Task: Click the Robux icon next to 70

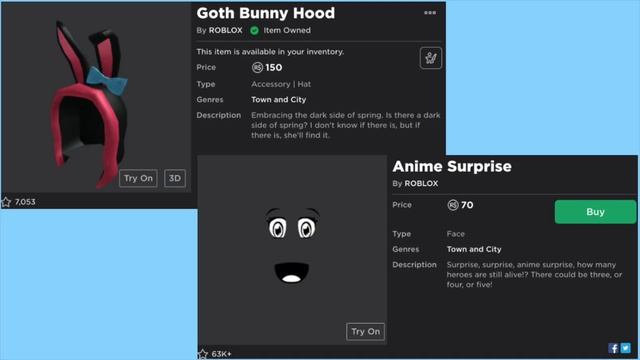Action: click(453, 205)
